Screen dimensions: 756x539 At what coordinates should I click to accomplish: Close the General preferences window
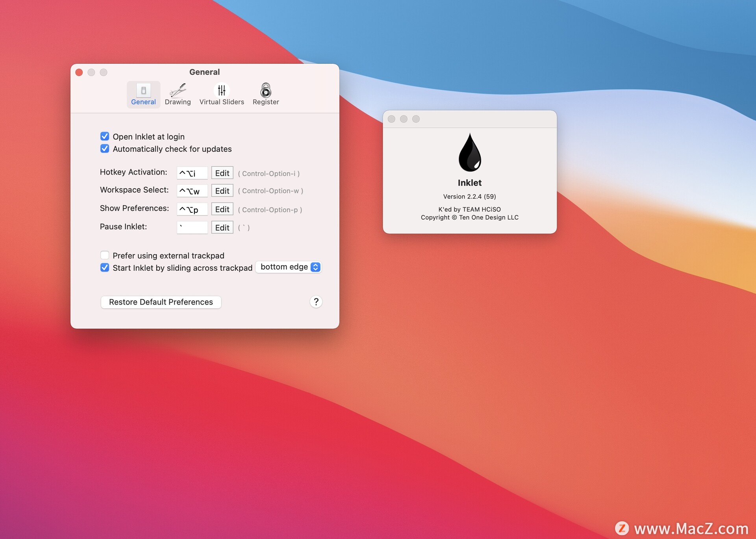[x=79, y=72]
